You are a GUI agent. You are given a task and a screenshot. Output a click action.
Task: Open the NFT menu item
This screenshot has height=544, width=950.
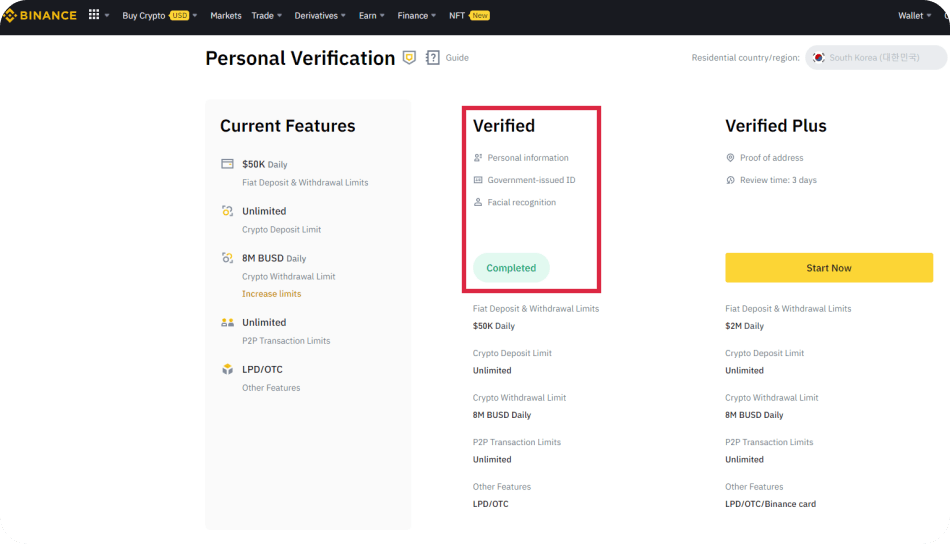[x=457, y=15]
